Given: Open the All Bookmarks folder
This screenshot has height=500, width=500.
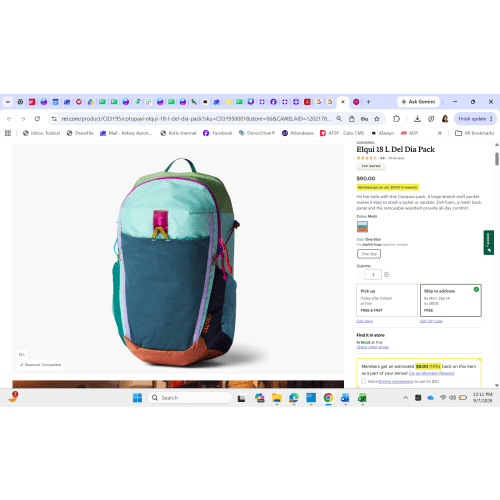Looking at the screenshot, I should [x=475, y=133].
